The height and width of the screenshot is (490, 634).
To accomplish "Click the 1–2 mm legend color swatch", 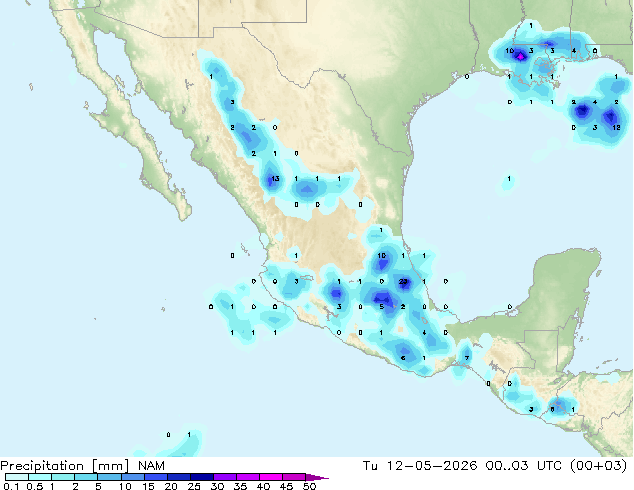I will click(x=63, y=477).
